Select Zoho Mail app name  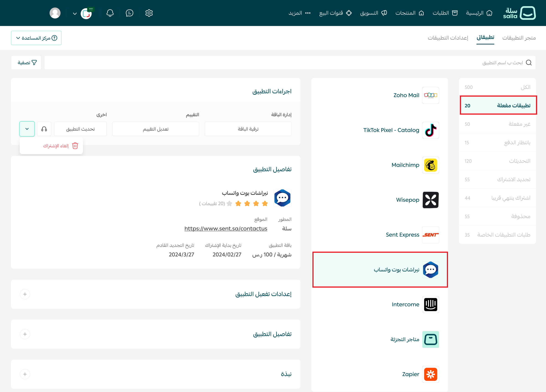tap(406, 95)
